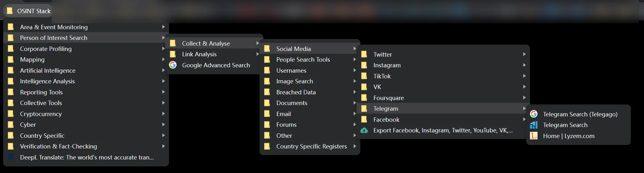Expand the Artificial Intelligence submenu arrow
The height and width of the screenshot is (173, 644).
click(163, 70)
